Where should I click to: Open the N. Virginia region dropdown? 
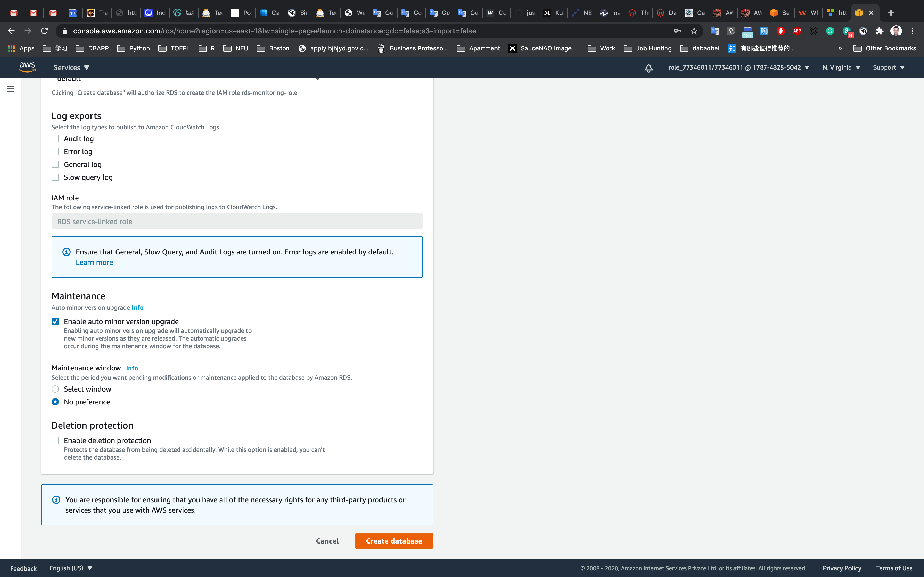point(841,67)
